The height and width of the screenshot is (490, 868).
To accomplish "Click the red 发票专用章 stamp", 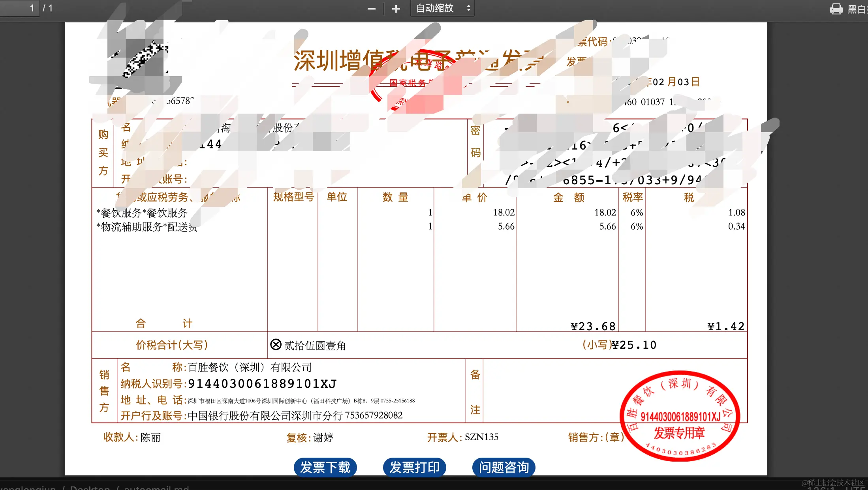I will [x=679, y=416].
